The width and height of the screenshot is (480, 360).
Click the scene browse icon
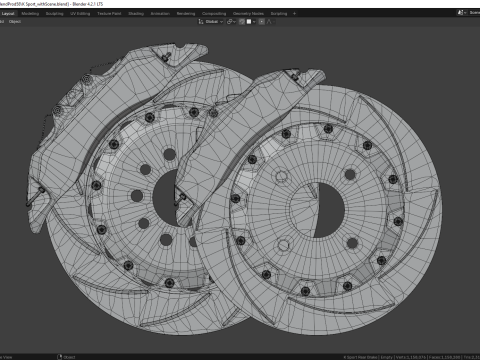pos(462,13)
